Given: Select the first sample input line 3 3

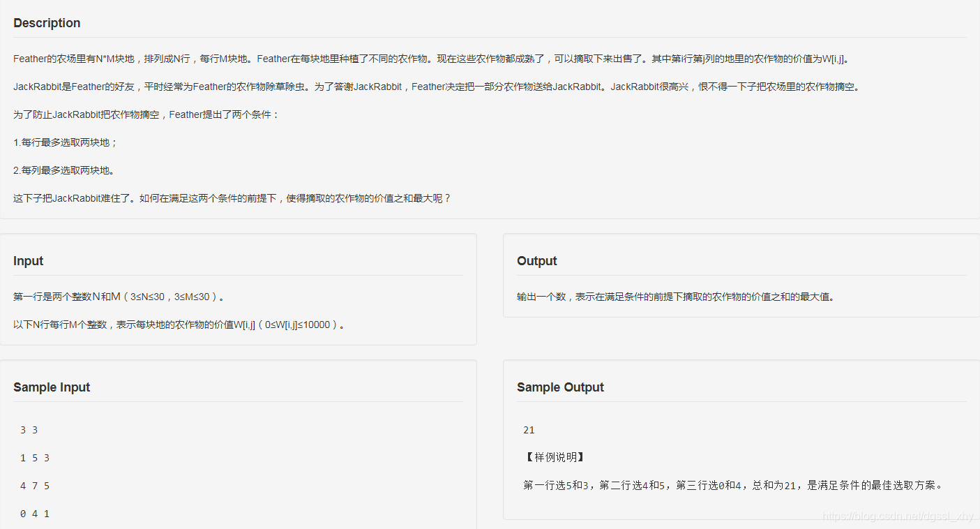Looking at the screenshot, I should 27,429.
